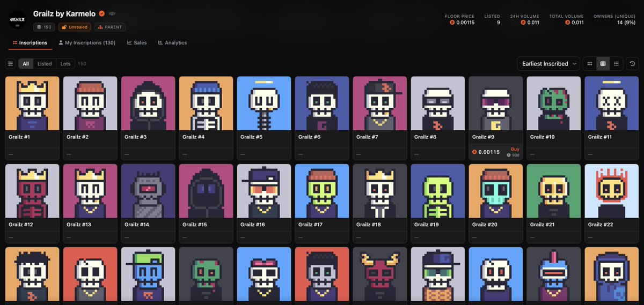This screenshot has height=305, width=644.
Task: Click the orange verified badge
Action: 101,13
